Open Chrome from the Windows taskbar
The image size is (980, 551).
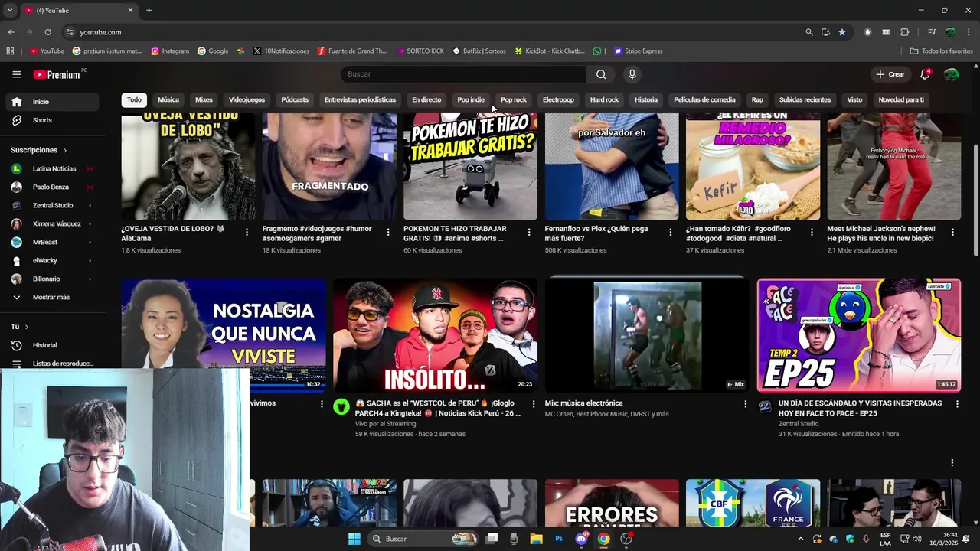click(x=604, y=539)
